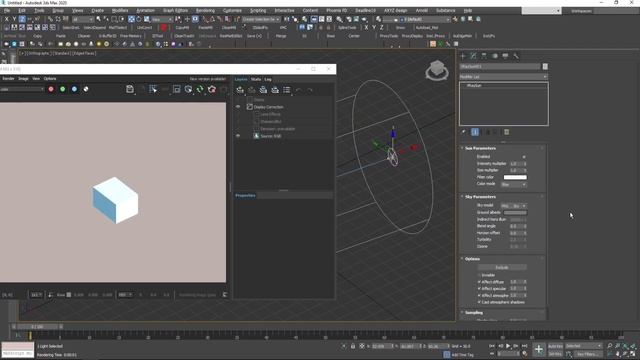Image resolution: width=640 pixels, height=360 pixels.
Task: Click the red stop icon in script toolbar
Action: [x=164, y=28]
